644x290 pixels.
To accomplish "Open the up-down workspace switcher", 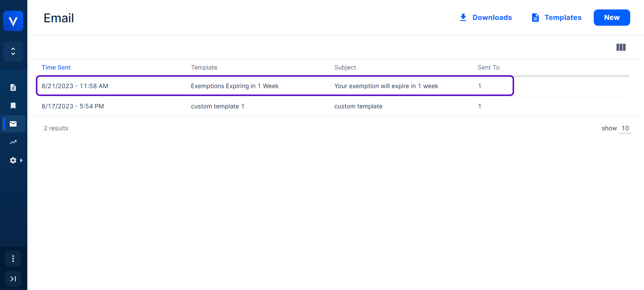I will click(x=13, y=51).
